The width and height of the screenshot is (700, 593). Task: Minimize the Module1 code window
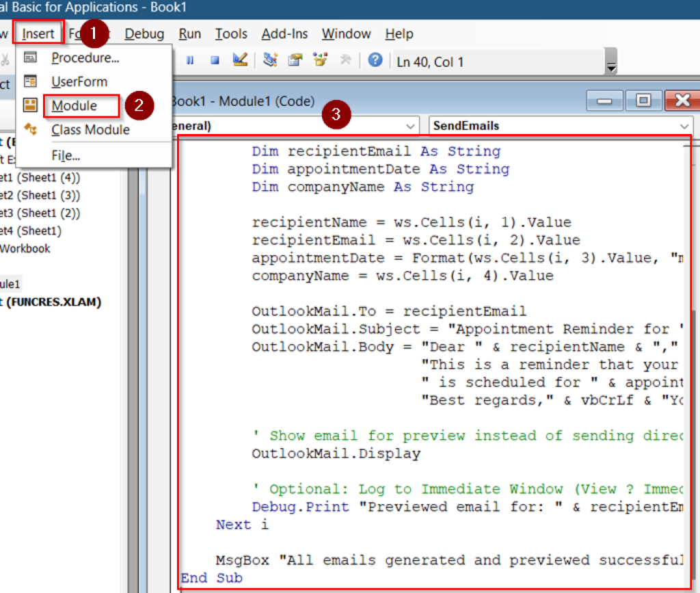(x=604, y=101)
